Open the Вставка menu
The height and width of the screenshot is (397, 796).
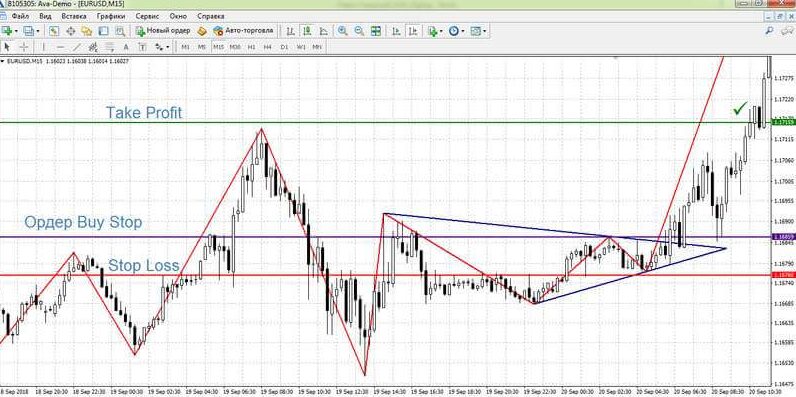[x=74, y=16]
